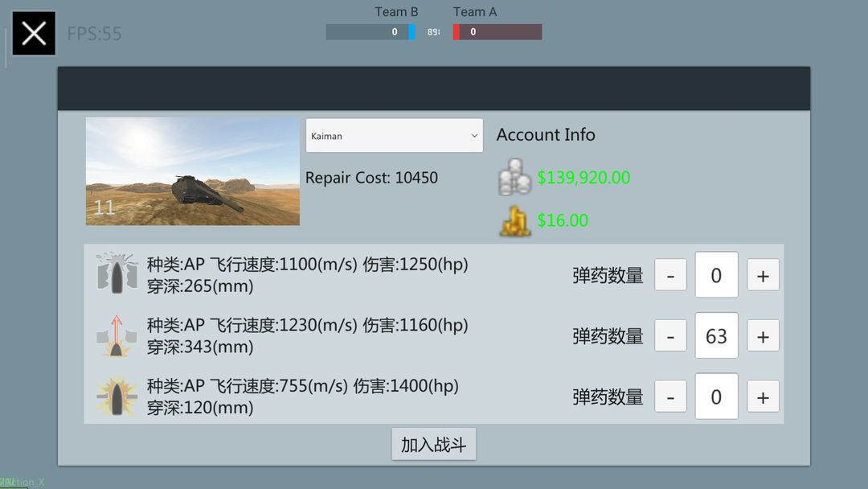This screenshot has height=489, width=868.
Task: Close the menu with the X button
Action: coord(34,33)
